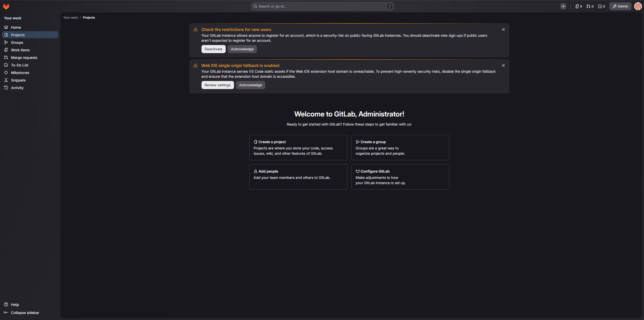The image size is (644, 320).
Task: Show Activity page from sidebar
Action: [x=30, y=88]
